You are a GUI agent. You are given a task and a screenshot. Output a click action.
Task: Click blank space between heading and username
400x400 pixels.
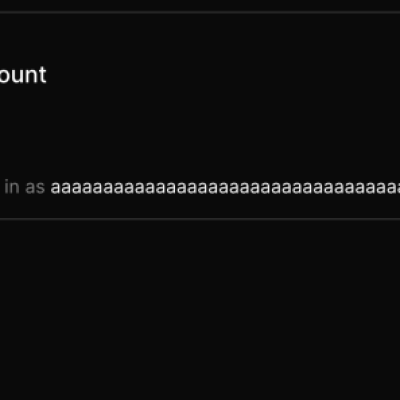coord(200,132)
